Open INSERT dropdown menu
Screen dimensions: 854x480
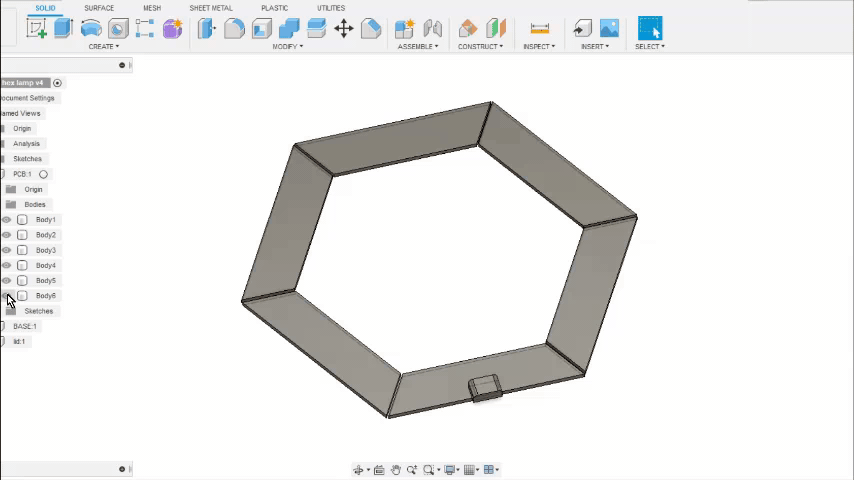pyautogui.click(x=595, y=47)
